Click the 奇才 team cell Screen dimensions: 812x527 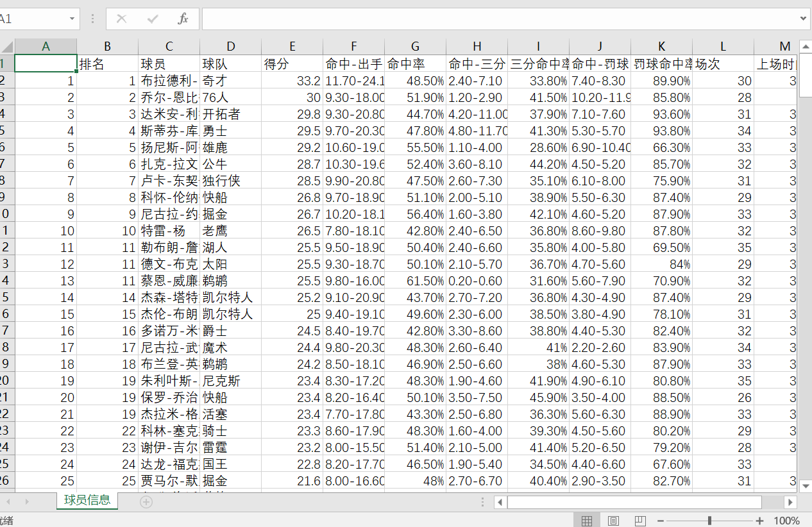(230, 81)
